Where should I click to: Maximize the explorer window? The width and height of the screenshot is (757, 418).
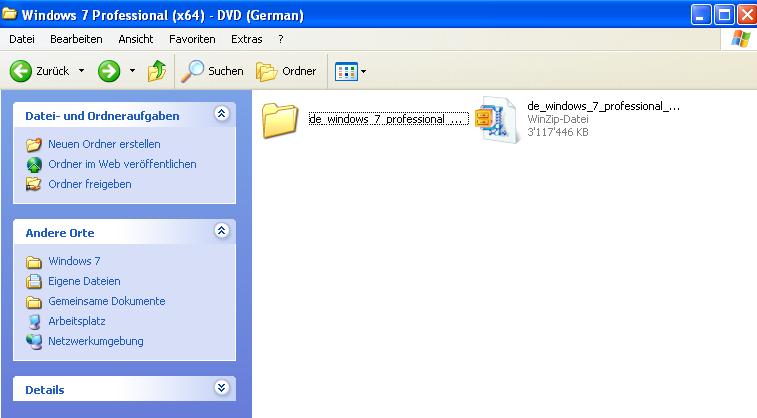(x=724, y=14)
